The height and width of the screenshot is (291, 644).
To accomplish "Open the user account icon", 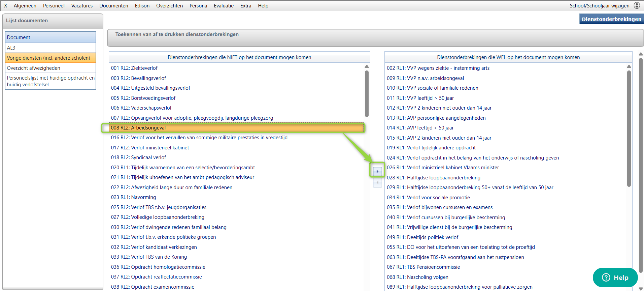I will (637, 5).
